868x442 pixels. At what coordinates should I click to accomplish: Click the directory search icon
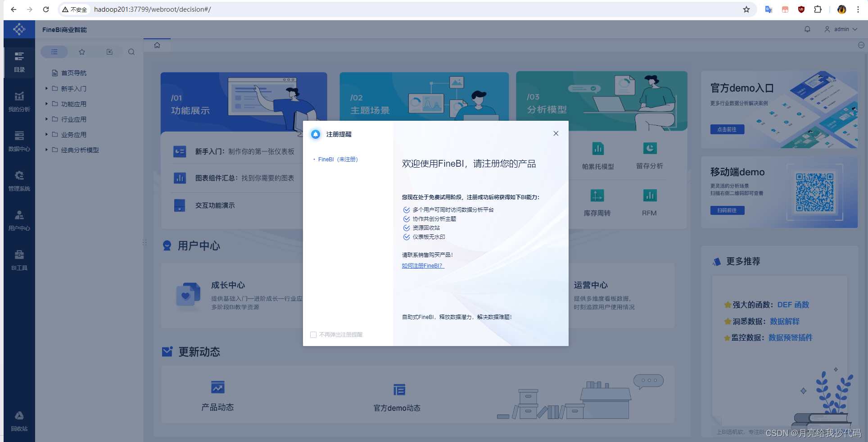point(131,52)
